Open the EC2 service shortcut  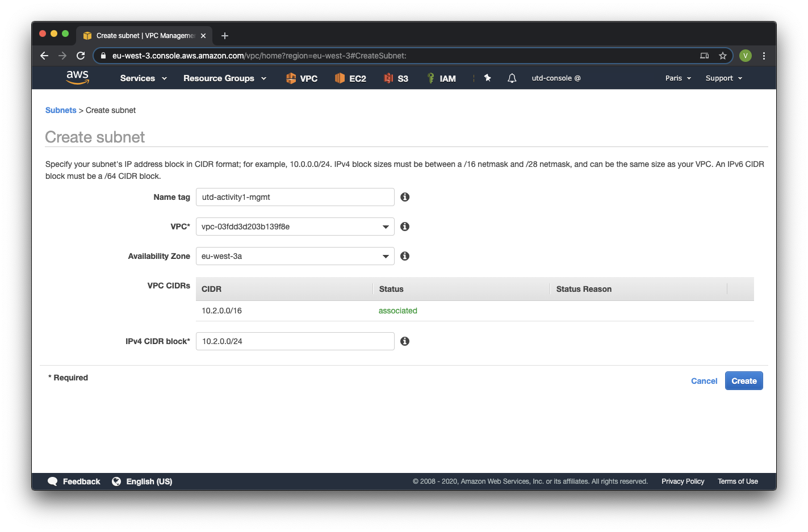click(350, 78)
